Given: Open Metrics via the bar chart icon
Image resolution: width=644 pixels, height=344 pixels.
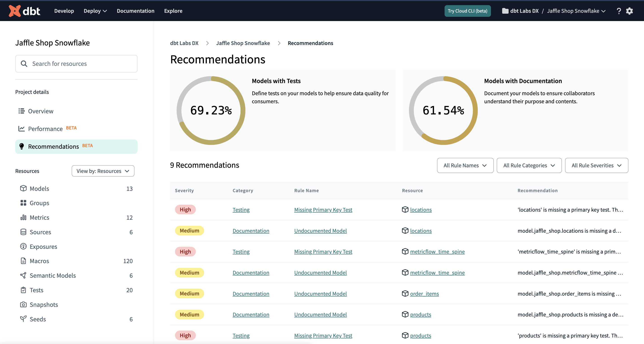Looking at the screenshot, I should (23, 217).
